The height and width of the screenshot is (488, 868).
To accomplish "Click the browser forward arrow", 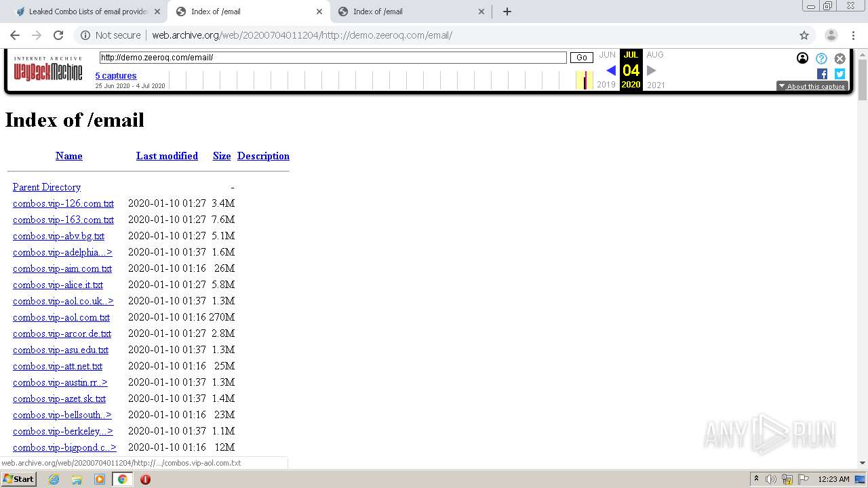I will point(37,35).
